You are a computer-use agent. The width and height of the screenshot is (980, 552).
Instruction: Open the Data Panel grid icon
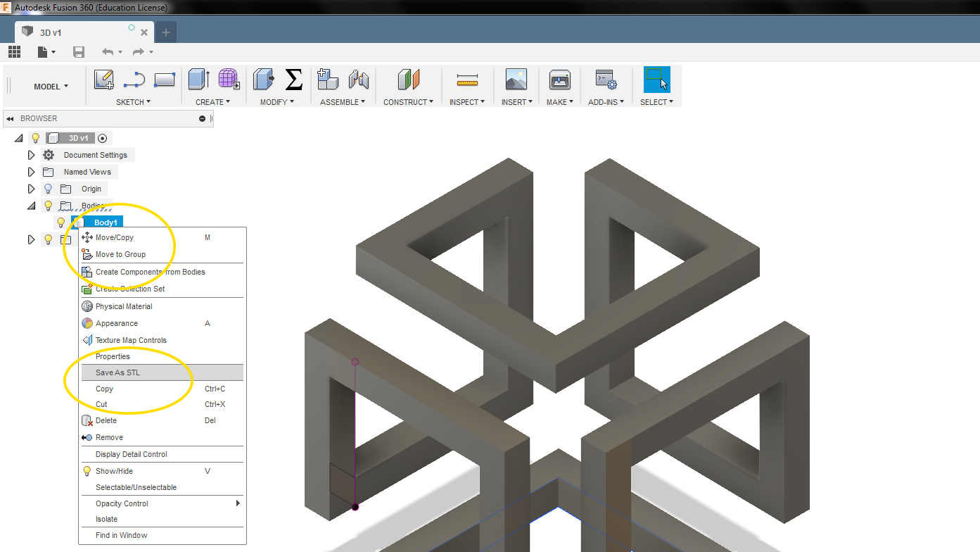coord(14,51)
